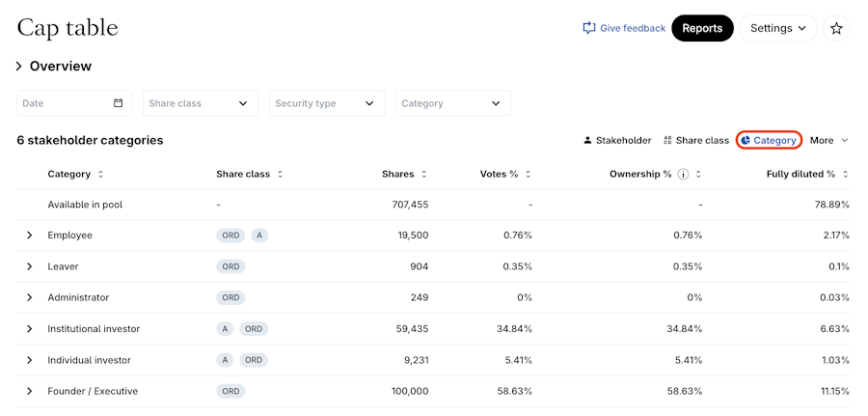This screenshot has width=868, height=416.
Task: Sort by Fully diluted % arrows
Action: (x=845, y=175)
